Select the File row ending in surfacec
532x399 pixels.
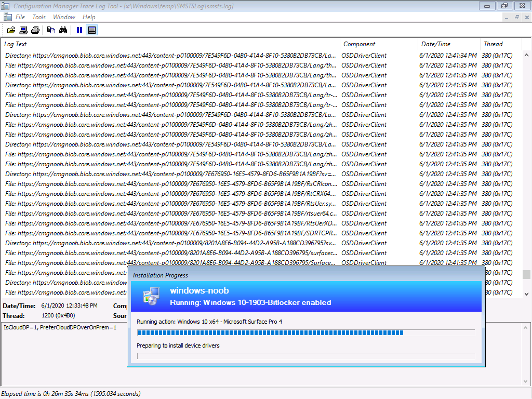coord(261,253)
